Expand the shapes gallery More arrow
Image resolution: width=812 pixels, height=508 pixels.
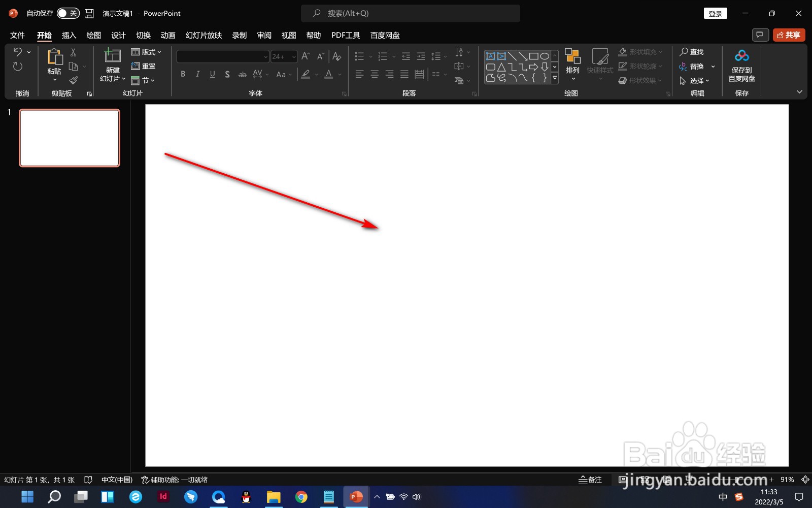click(555, 78)
